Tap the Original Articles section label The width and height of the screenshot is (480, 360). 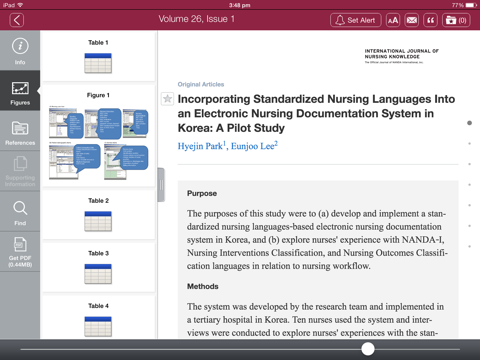[201, 84]
